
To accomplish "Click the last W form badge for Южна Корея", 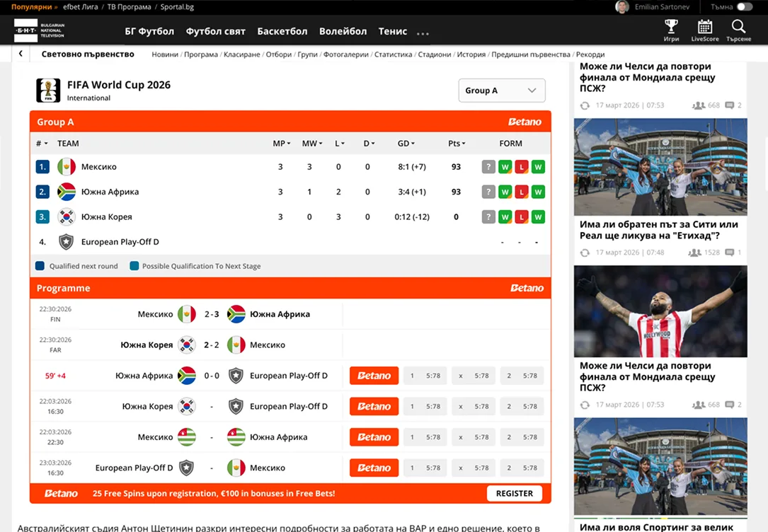I will tap(538, 216).
